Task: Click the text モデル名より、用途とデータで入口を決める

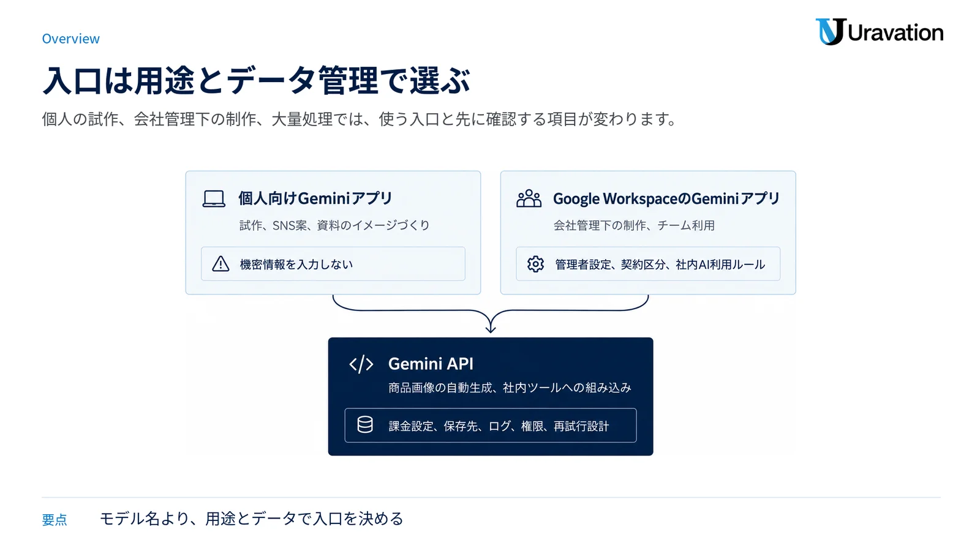Action: (251, 519)
